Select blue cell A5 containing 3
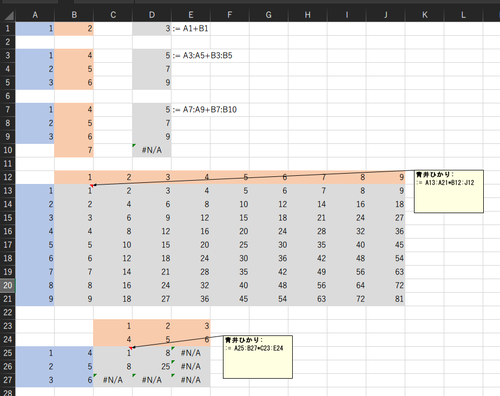The height and width of the screenshot is (396, 500). point(35,83)
